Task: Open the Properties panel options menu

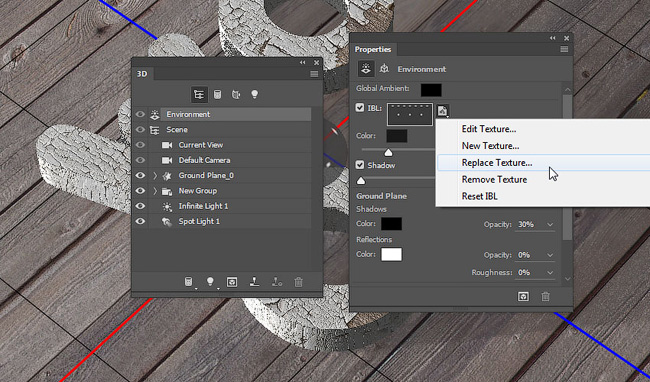Action: (x=564, y=49)
